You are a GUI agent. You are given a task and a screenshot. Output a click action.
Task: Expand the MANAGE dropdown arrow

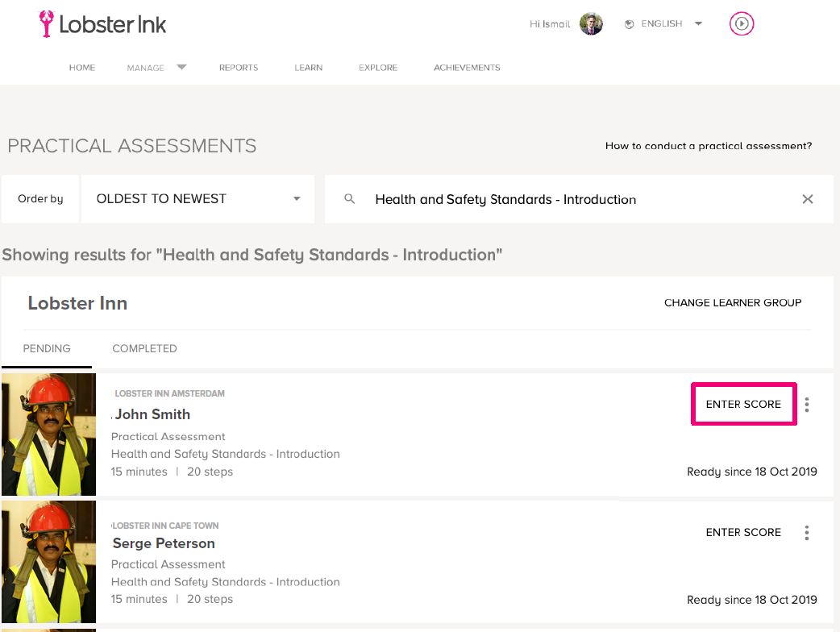pos(181,67)
